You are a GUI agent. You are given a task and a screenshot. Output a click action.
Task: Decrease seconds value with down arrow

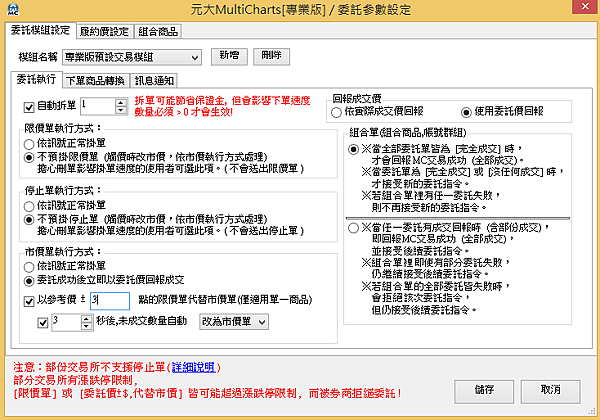pyautogui.click(x=87, y=326)
